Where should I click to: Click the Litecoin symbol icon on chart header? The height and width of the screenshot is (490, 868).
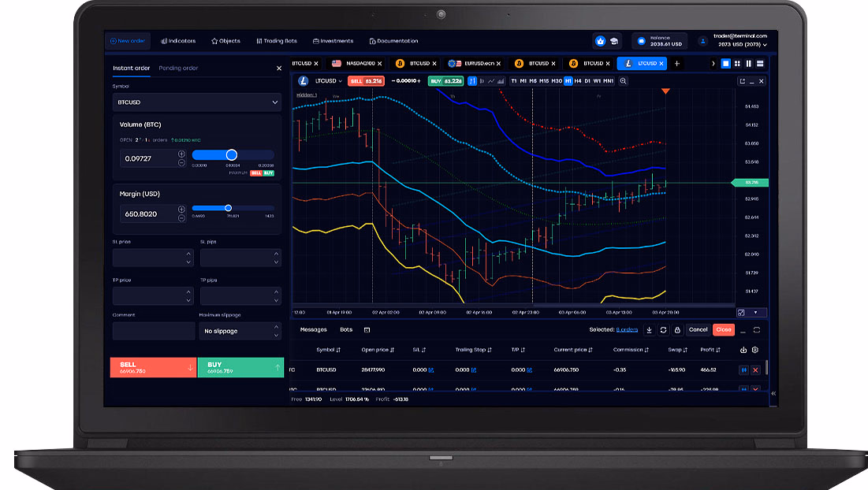click(x=303, y=80)
